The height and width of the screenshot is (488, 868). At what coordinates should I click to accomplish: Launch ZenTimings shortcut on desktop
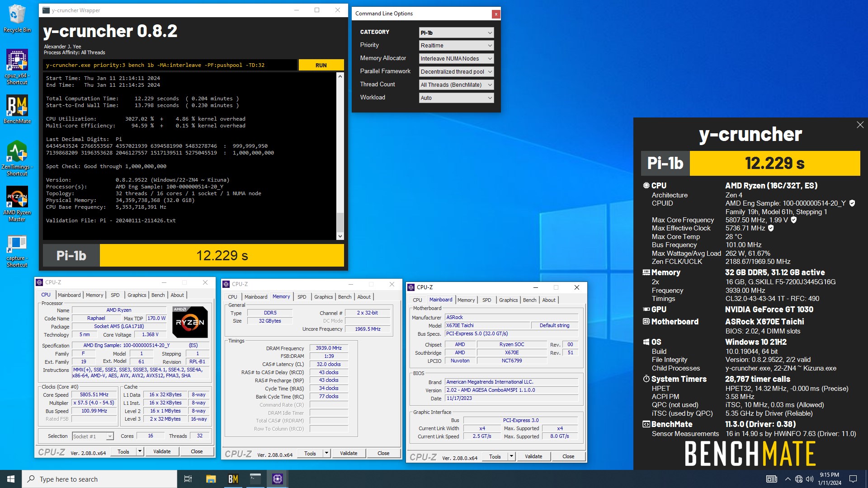point(17,158)
